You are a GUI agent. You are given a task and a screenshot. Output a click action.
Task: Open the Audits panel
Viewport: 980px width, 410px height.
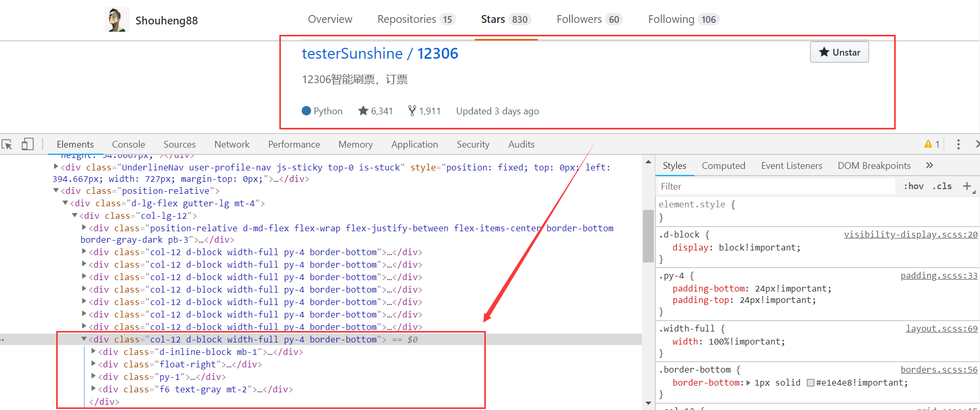click(521, 144)
